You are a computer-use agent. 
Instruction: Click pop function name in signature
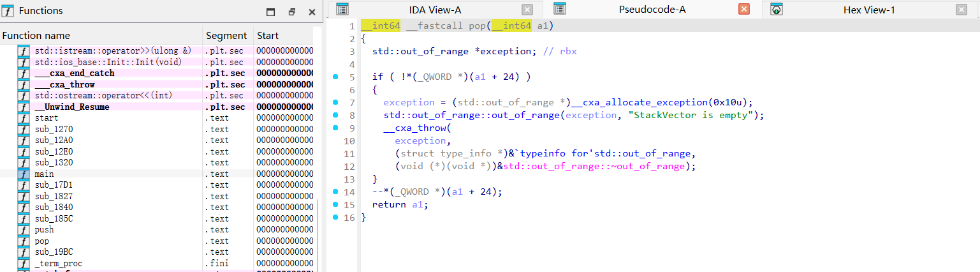tap(476, 26)
